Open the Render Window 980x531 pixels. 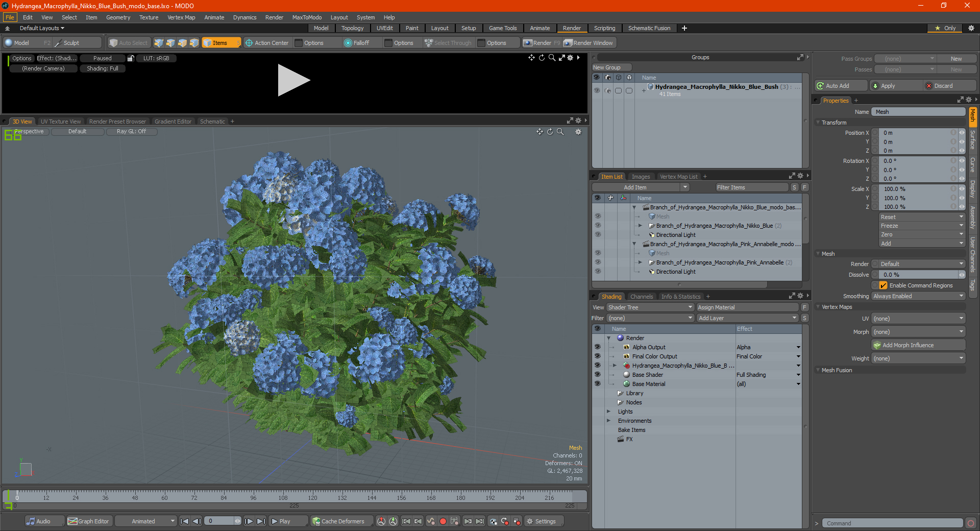589,43
